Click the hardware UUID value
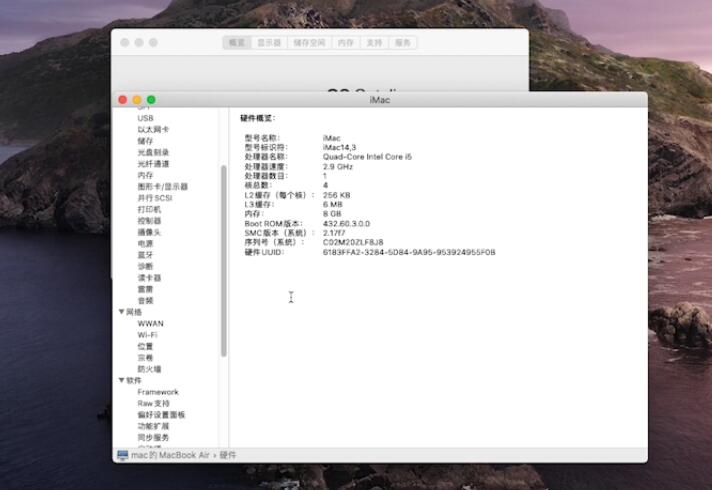The width and height of the screenshot is (712, 490). (409, 252)
